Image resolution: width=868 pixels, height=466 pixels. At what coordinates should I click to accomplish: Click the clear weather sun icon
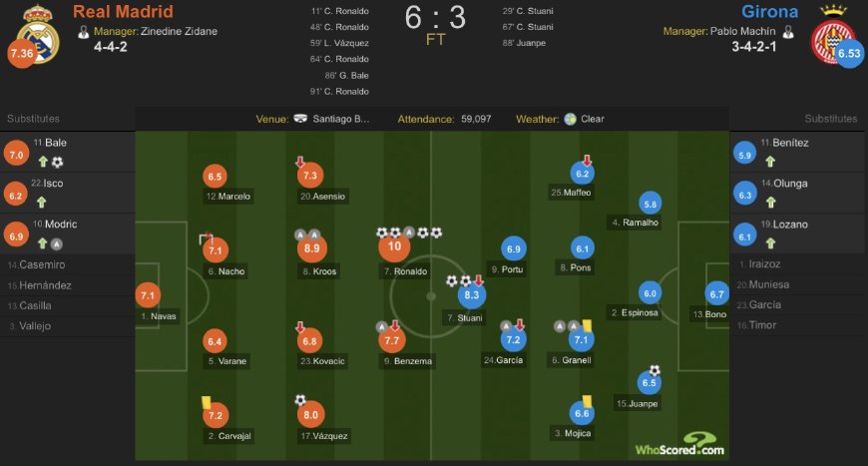[570, 119]
